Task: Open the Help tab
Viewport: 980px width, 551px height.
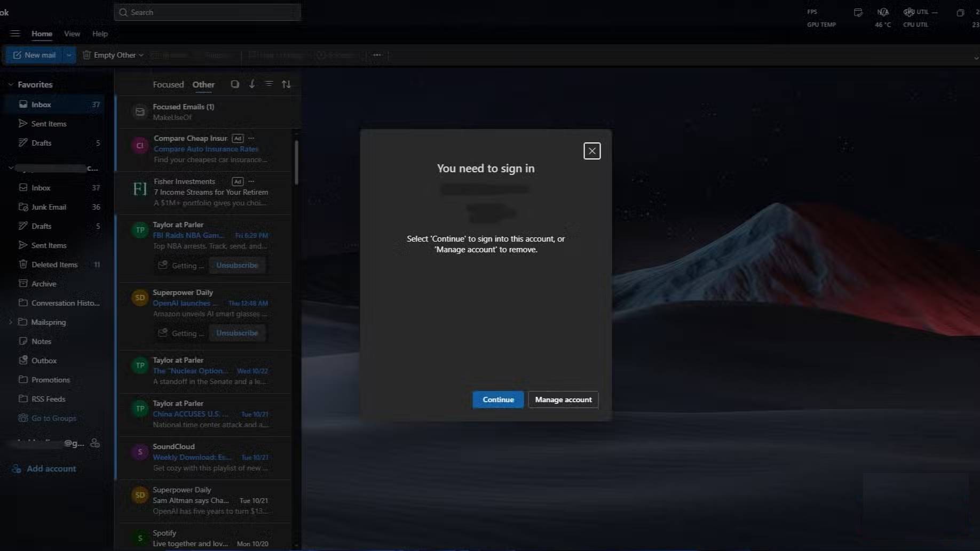Action: point(100,34)
